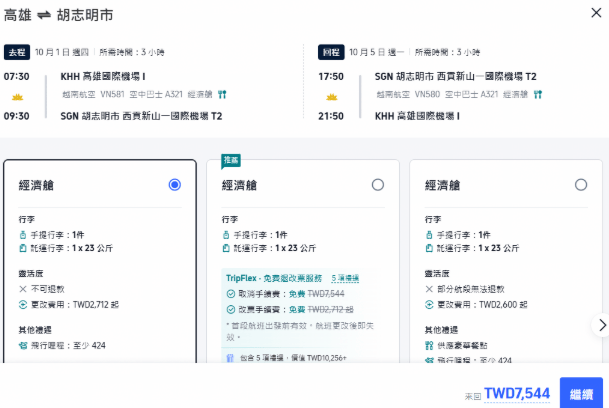Image resolution: width=609 pixels, height=408 pixels.
Task: Open the 5 項禮遇 benefits details link
Action: (x=345, y=278)
